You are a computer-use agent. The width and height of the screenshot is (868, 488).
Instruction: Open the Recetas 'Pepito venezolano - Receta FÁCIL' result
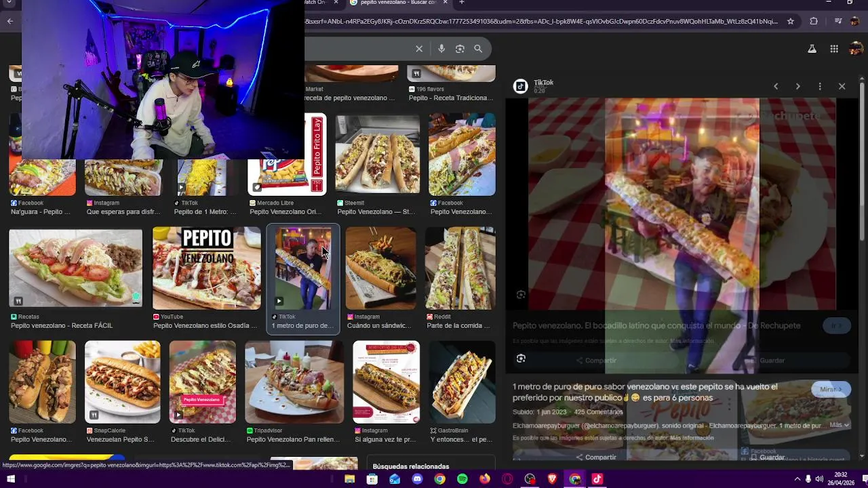pyautogui.click(x=76, y=268)
